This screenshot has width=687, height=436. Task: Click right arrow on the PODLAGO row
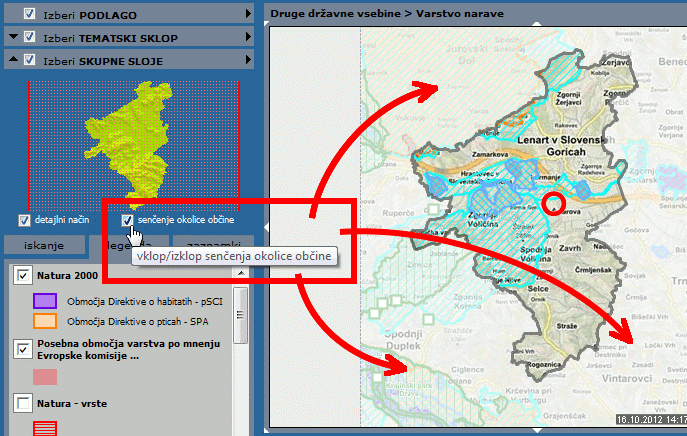pyautogui.click(x=246, y=13)
